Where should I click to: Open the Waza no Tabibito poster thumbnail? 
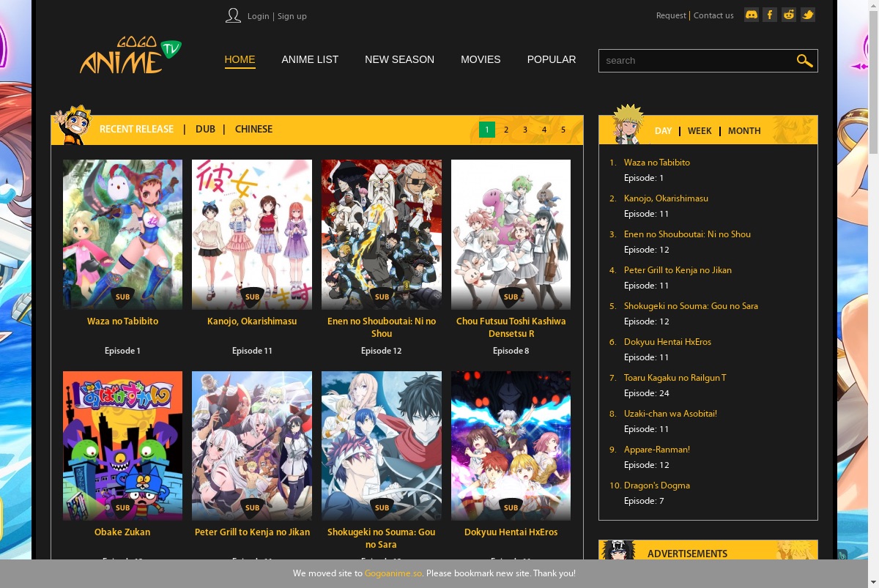[x=122, y=234]
